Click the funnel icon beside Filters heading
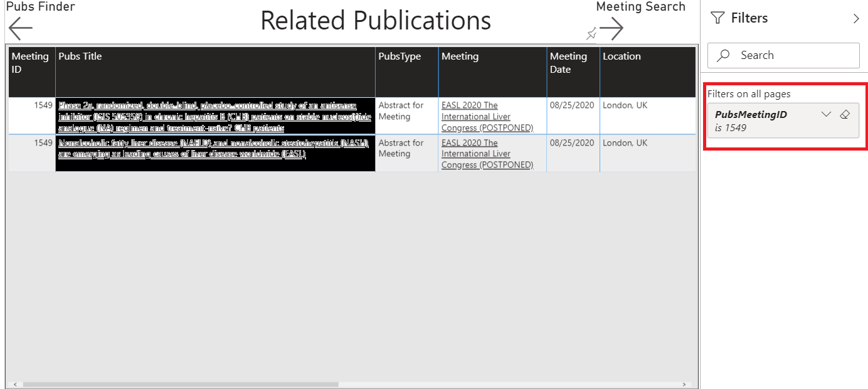Screen dimensions: 868x389 click(x=717, y=18)
